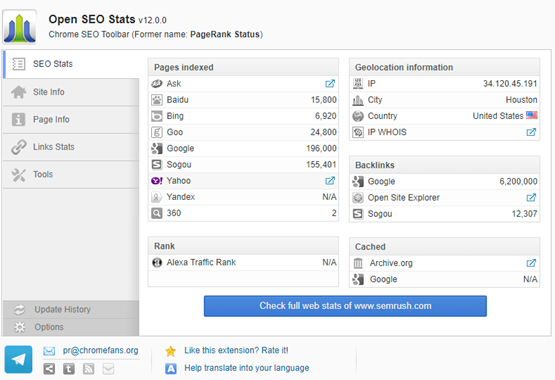
Task: Click Sogou indexed count 155,401
Action: point(321,165)
